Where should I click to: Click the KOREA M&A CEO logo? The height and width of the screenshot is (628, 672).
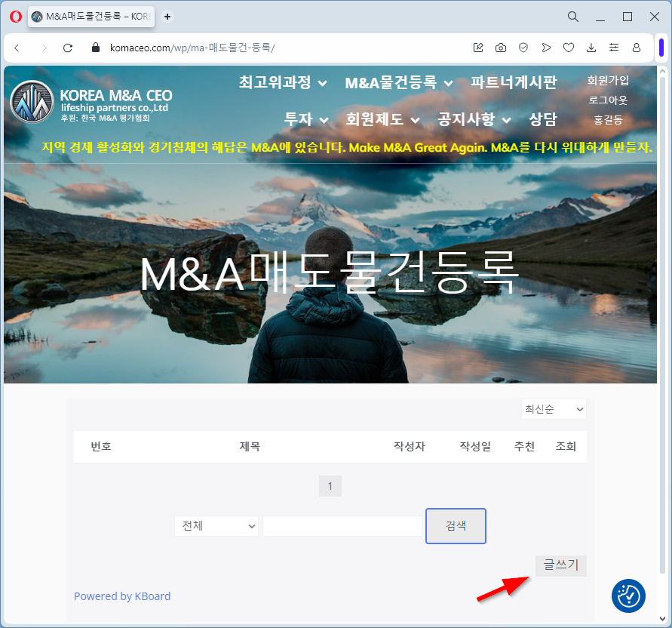[91, 102]
